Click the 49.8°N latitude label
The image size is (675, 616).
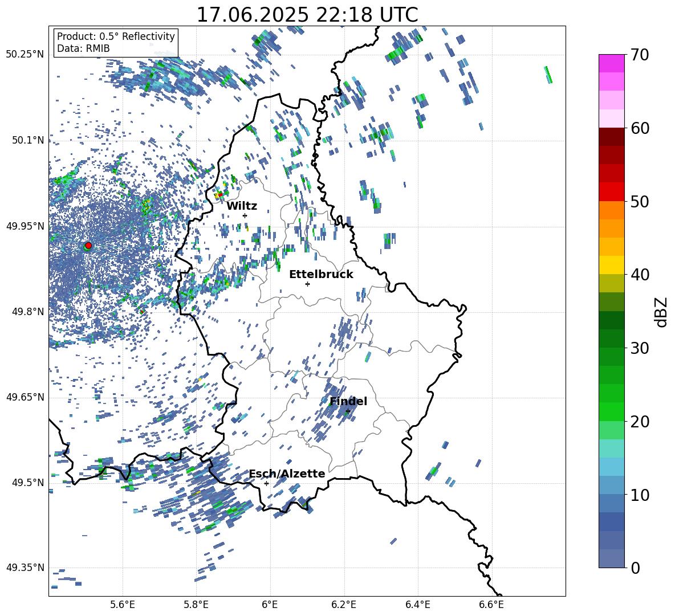(28, 312)
